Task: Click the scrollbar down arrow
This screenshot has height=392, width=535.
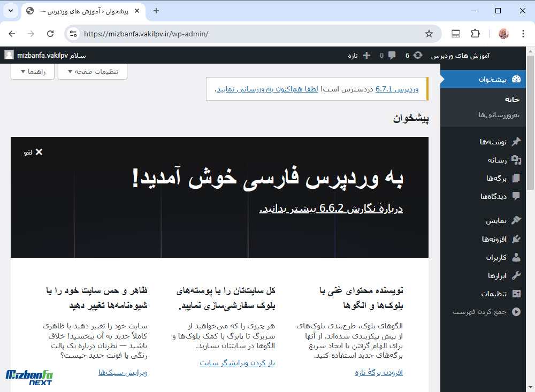Action: coord(530,387)
